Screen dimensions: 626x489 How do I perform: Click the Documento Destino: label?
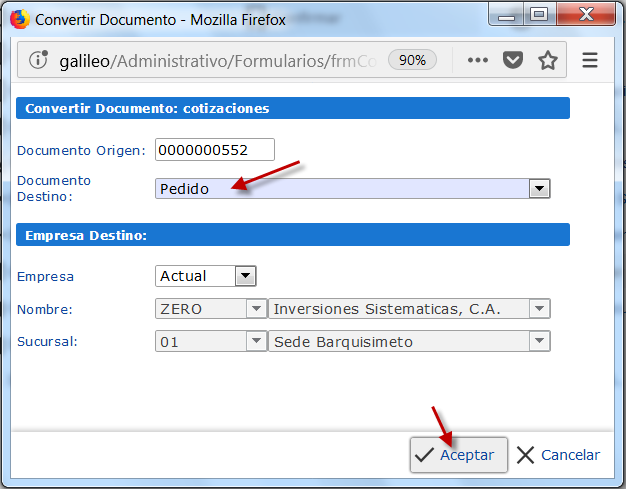point(54,188)
